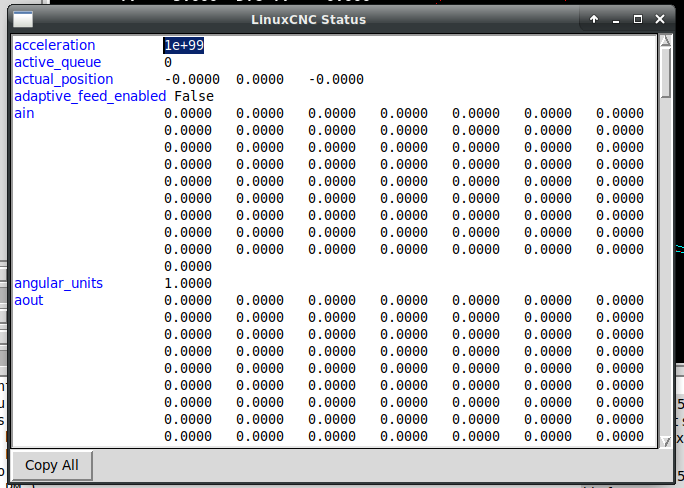Image resolution: width=684 pixels, height=488 pixels.
Task: Select the angular_units label
Action: [x=58, y=283]
